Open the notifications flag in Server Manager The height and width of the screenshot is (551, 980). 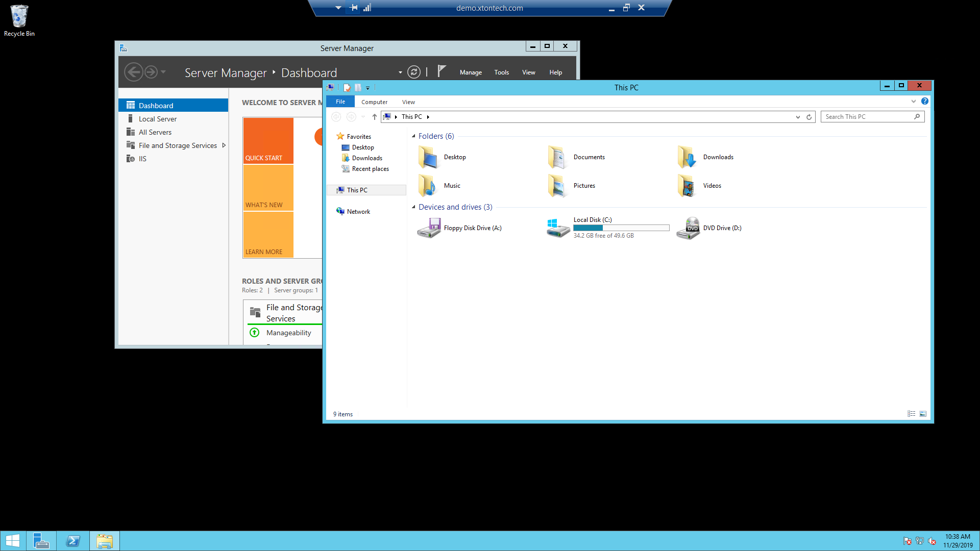tap(442, 71)
